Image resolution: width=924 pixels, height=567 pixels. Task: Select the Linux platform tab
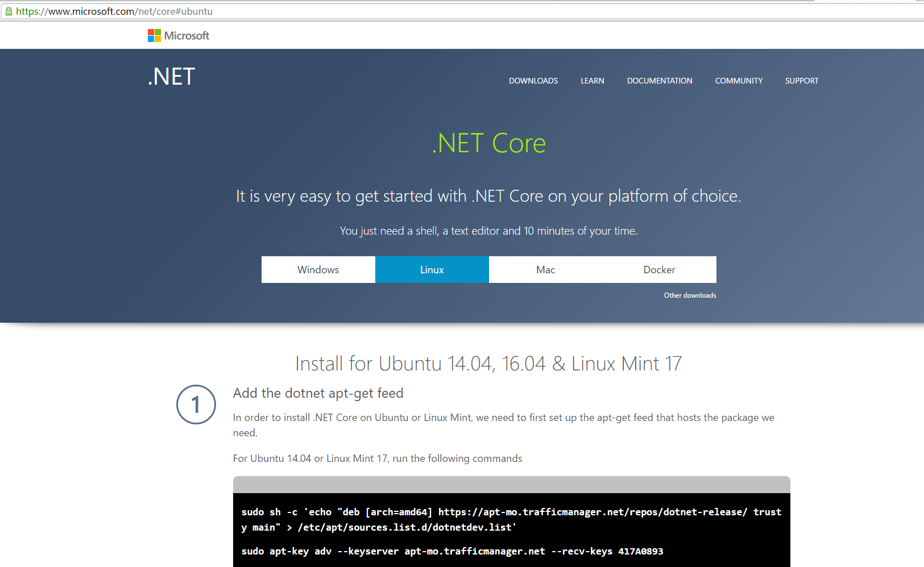[432, 270]
